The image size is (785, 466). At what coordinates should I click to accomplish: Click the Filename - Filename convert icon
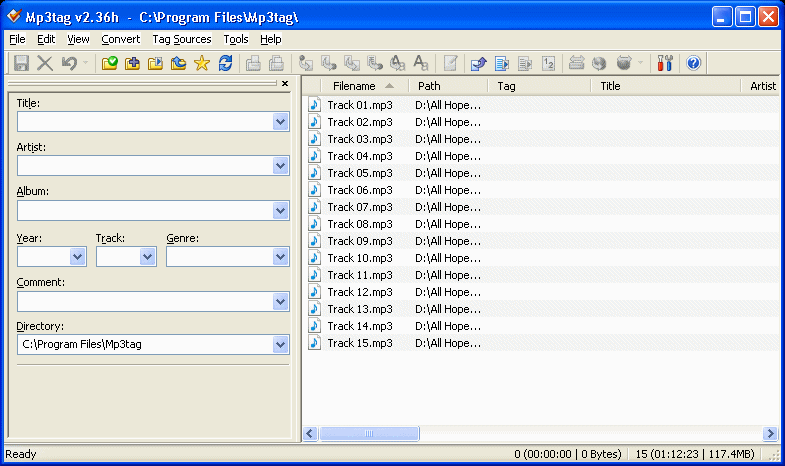352,63
